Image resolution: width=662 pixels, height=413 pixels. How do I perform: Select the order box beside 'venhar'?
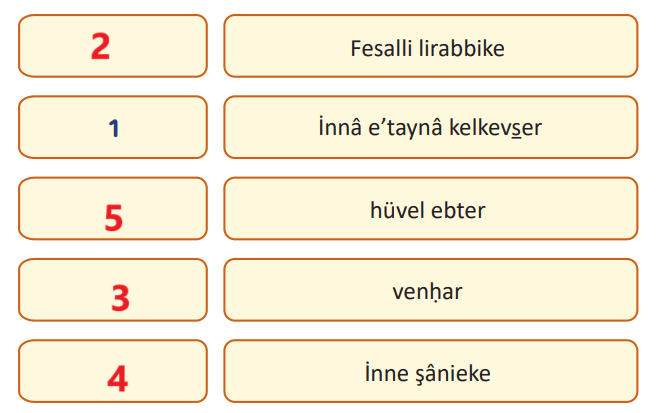113,290
